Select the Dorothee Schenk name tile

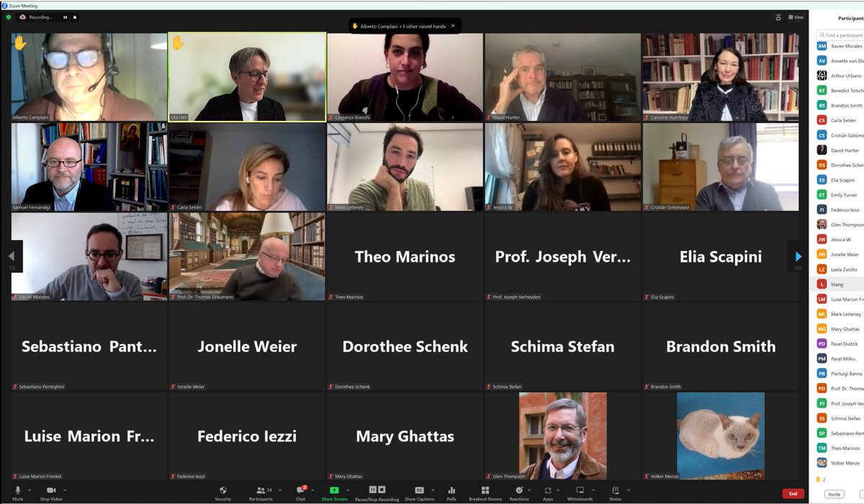(x=405, y=346)
